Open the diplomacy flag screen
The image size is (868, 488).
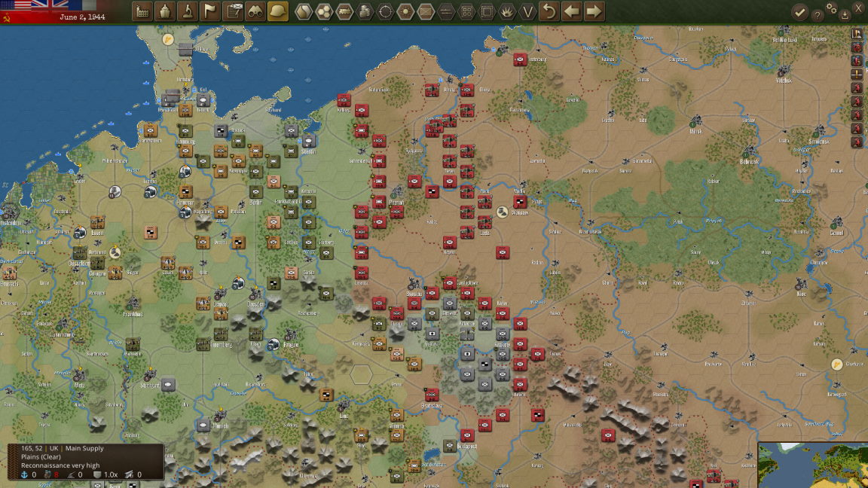pos(209,11)
